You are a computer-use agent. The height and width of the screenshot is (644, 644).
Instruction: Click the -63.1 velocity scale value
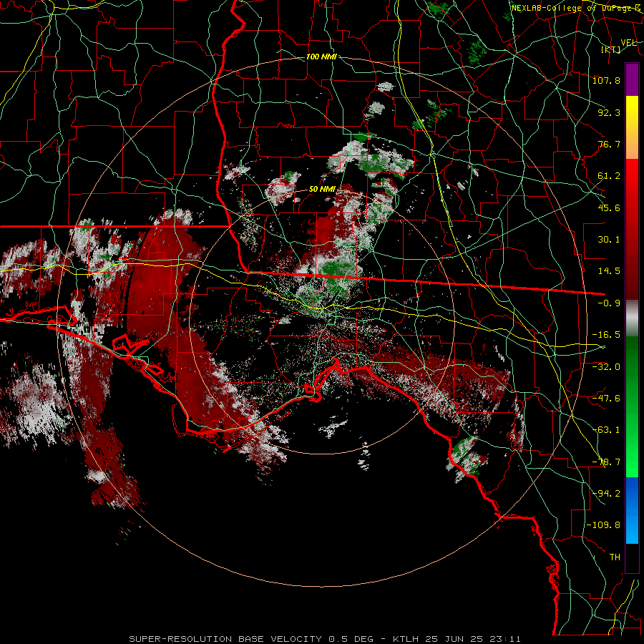point(606,430)
